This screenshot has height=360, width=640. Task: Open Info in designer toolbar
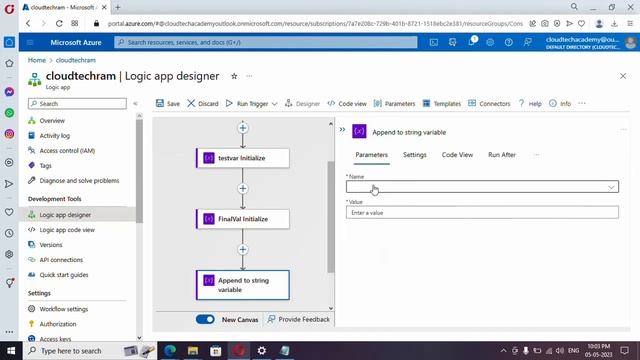click(x=560, y=104)
